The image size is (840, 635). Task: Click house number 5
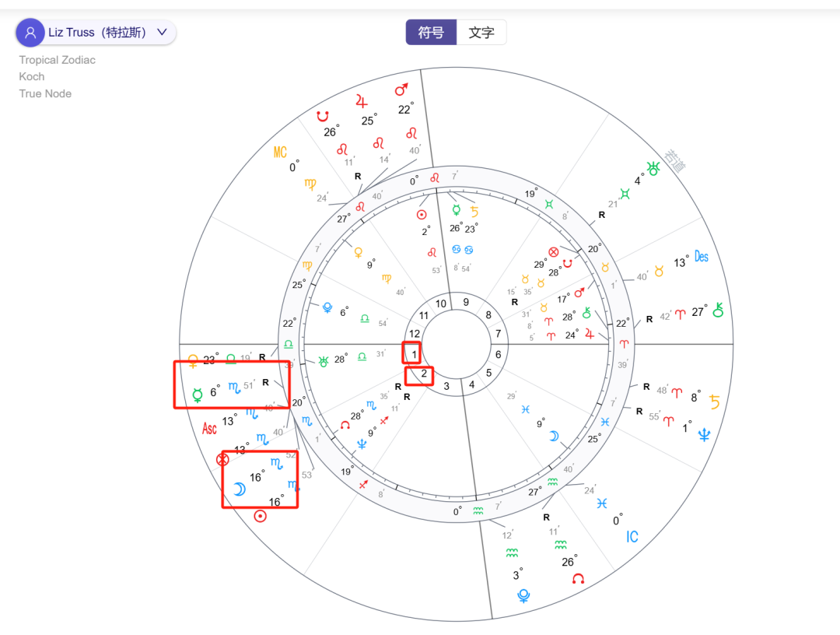[488, 373]
